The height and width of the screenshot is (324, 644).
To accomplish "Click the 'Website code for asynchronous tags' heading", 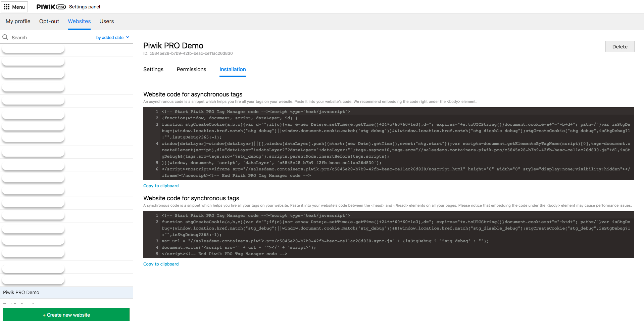I will coord(193,94).
